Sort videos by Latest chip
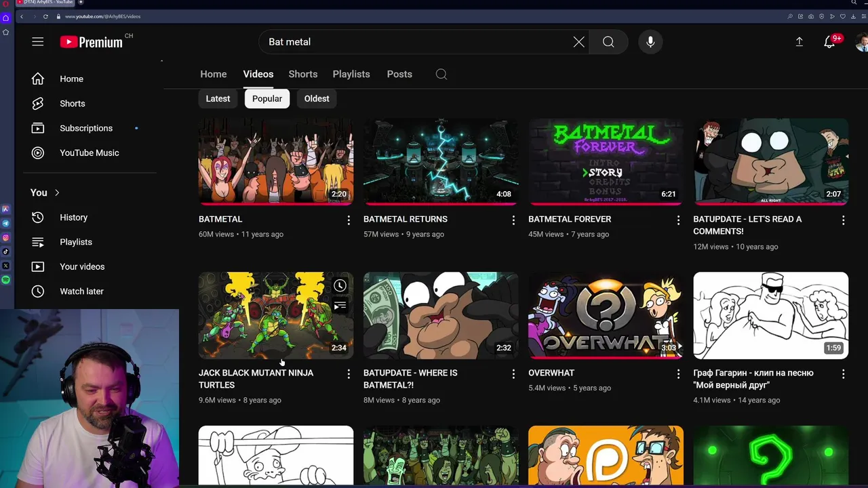This screenshot has width=868, height=488. pyautogui.click(x=218, y=98)
